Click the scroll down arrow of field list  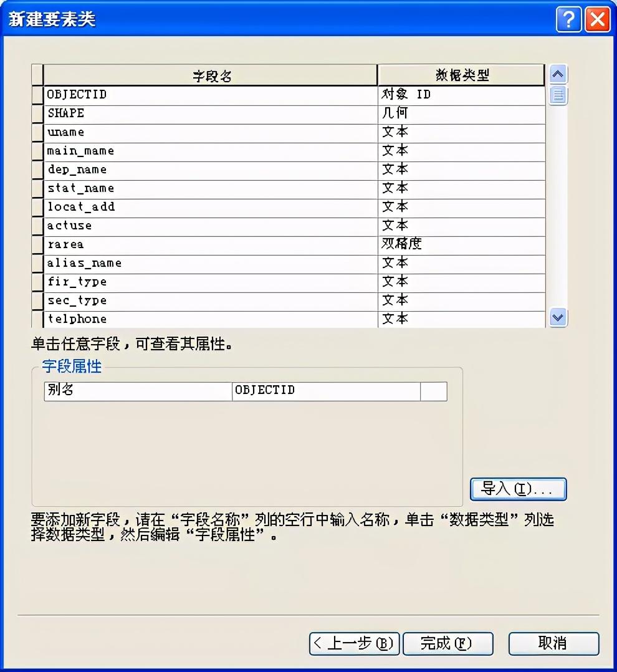click(x=558, y=317)
